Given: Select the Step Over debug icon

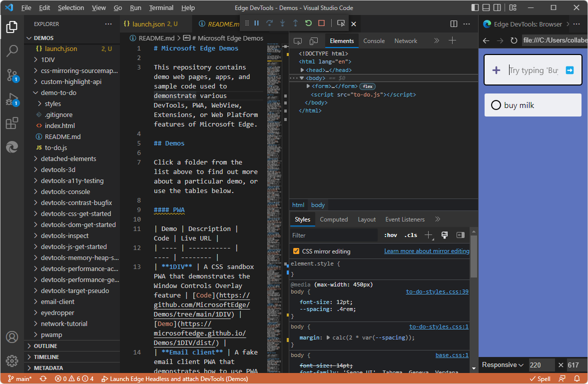Looking at the screenshot, I should 269,23.
